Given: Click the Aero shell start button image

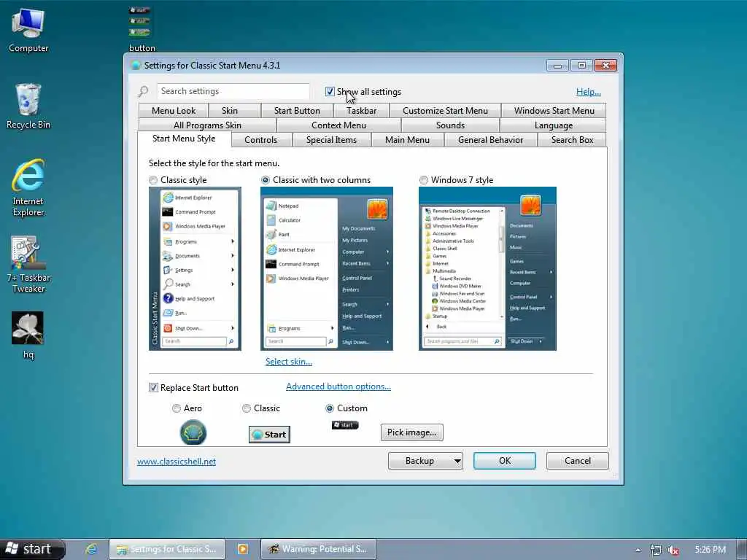Looking at the screenshot, I should [x=193, y=432].
